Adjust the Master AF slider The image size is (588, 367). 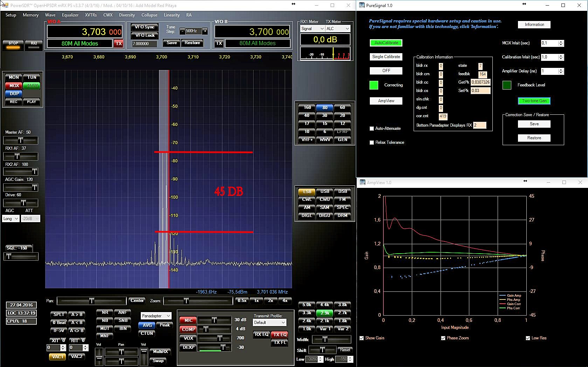tap(21, 140)
